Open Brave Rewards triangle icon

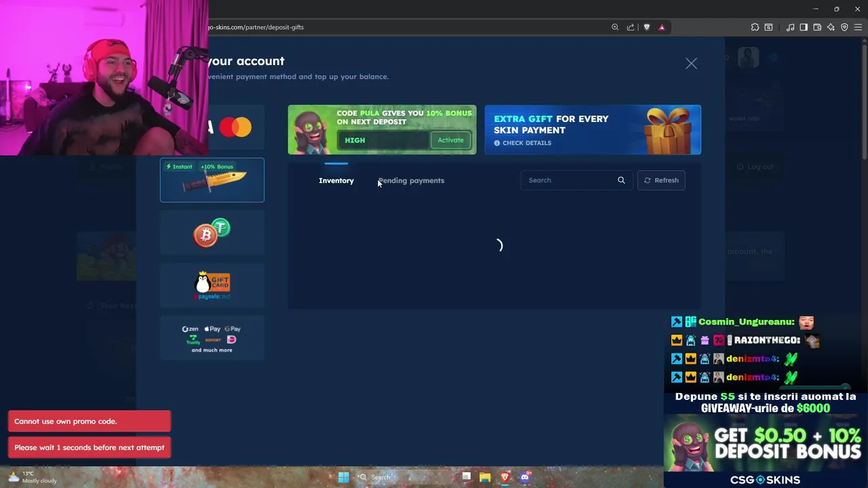tap(662, 27)
